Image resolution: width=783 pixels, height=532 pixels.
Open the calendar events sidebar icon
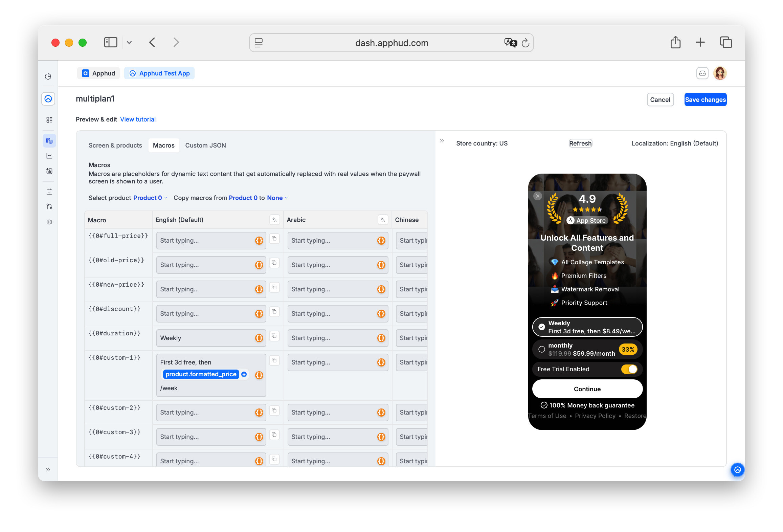click(49, 192)
